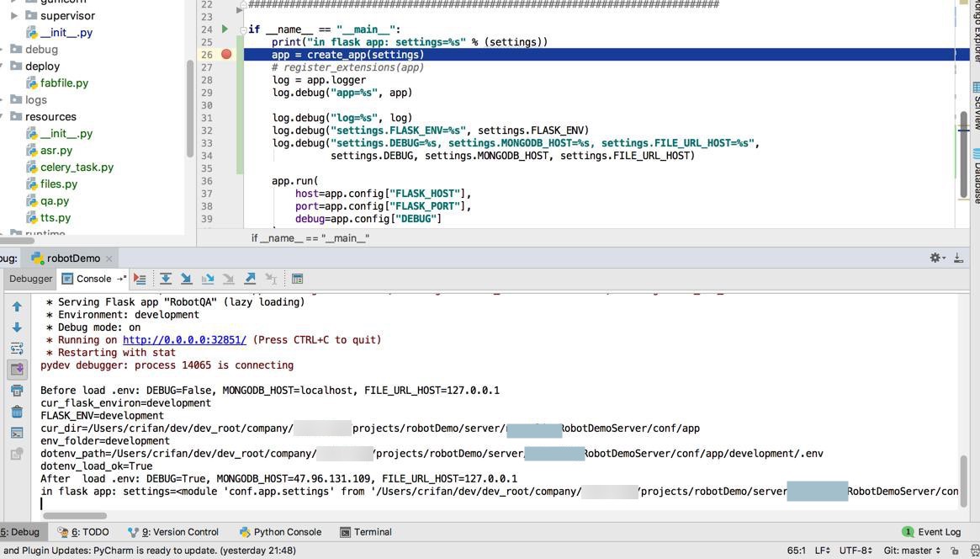Open the Mongo Explorer side panel
980x559 pixels.
[x=975, y=31]
